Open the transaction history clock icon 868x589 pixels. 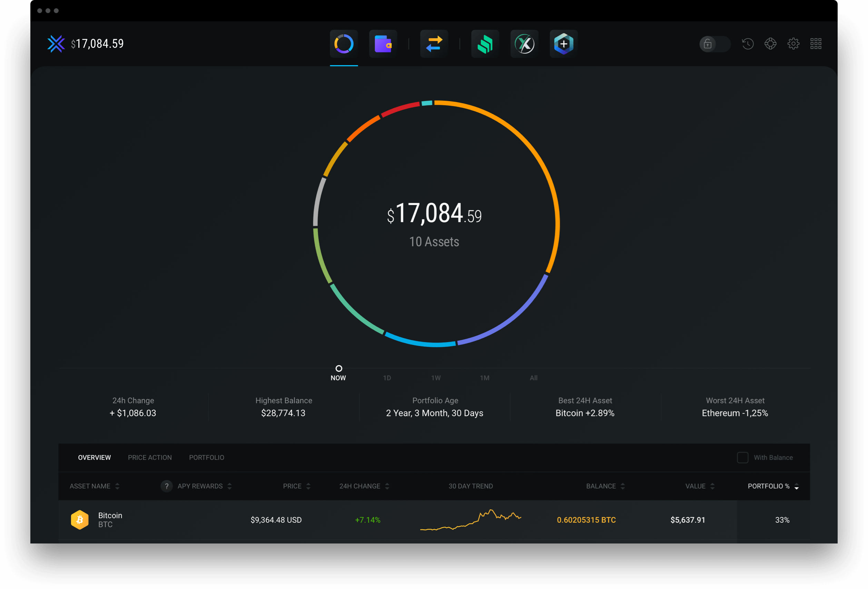747,44
